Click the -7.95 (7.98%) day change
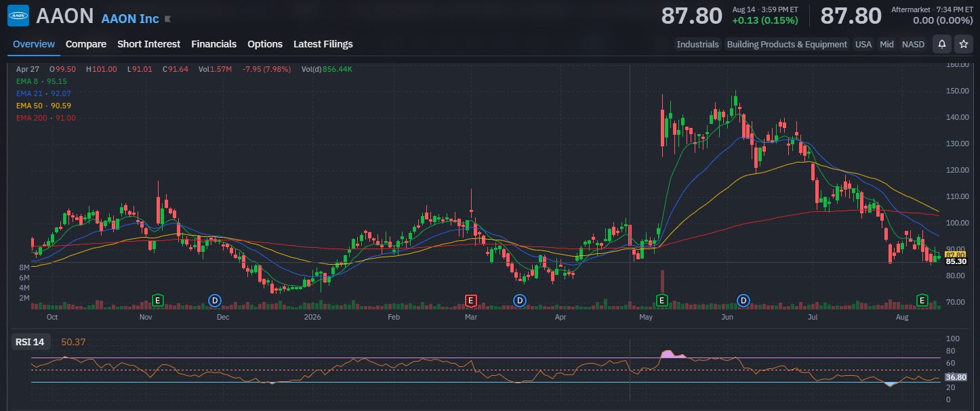 (266, 69)
